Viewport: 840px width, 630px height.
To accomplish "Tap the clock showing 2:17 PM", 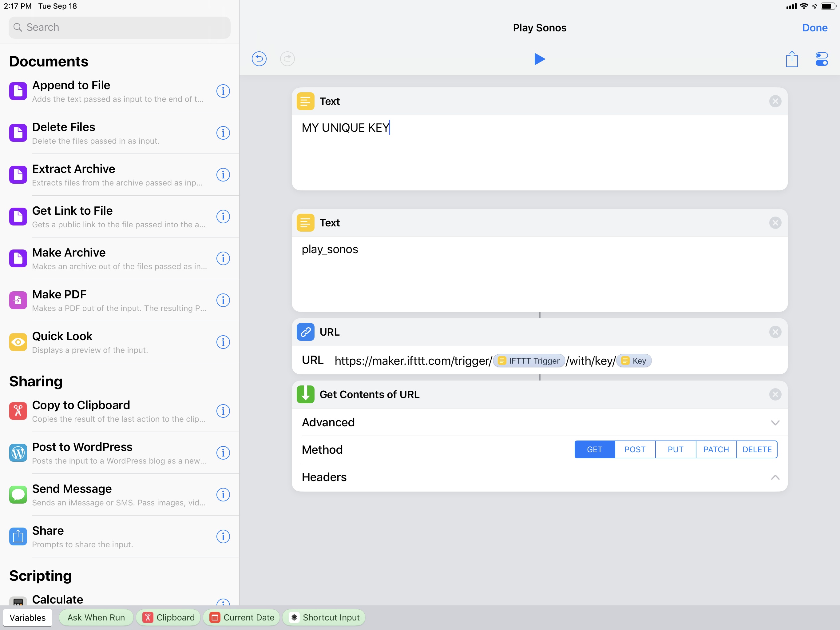I will pos(18,6).
